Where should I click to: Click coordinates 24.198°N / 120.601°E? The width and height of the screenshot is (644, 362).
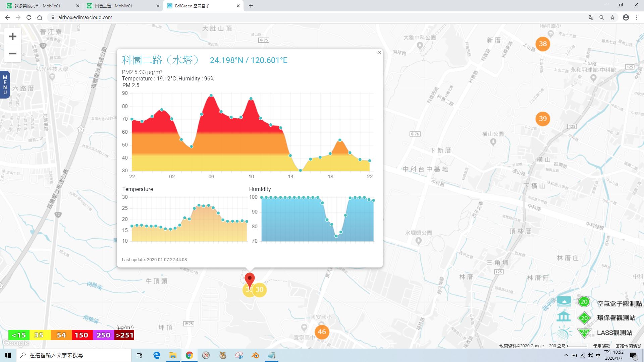click(x=249, y=60)
